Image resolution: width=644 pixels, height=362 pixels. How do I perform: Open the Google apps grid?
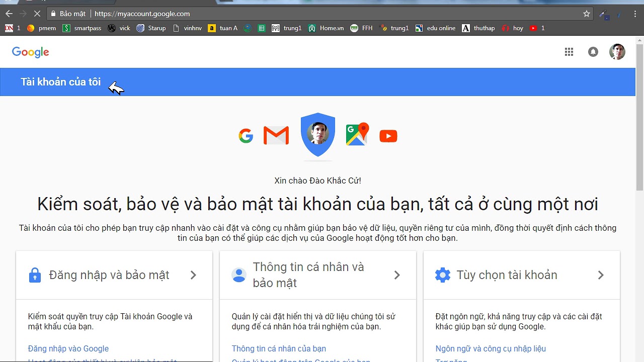(569, 52)
